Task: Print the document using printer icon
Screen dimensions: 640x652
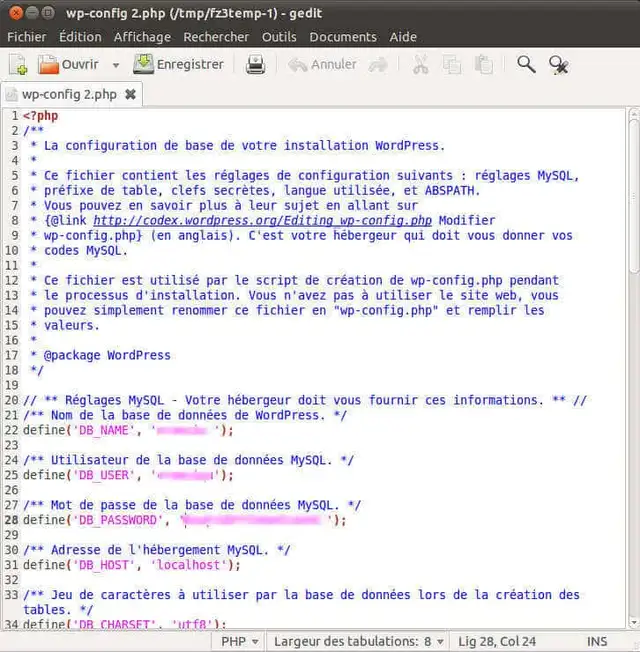Action: click(255, 65)
